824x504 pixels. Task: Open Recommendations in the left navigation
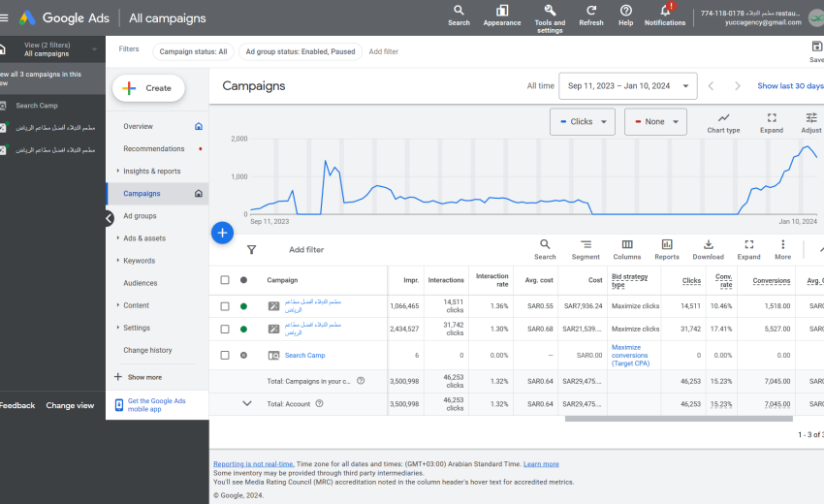point(153,149)
